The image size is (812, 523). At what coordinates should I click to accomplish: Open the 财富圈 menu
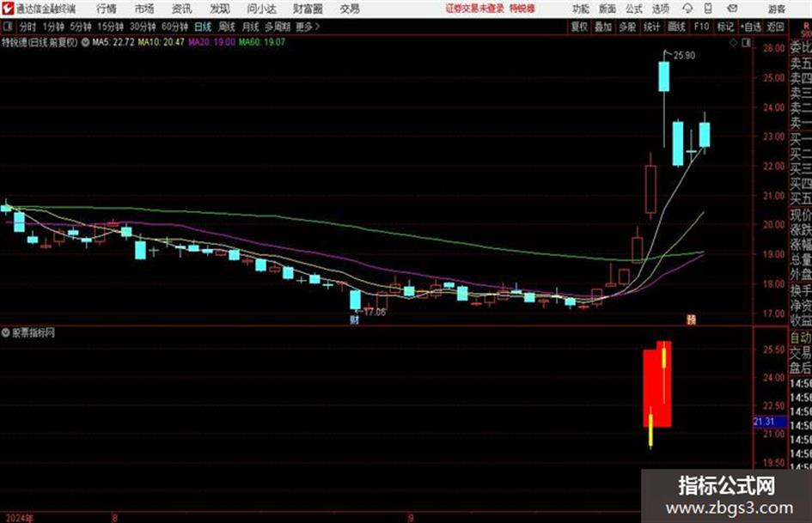click(x=308, y=9)
